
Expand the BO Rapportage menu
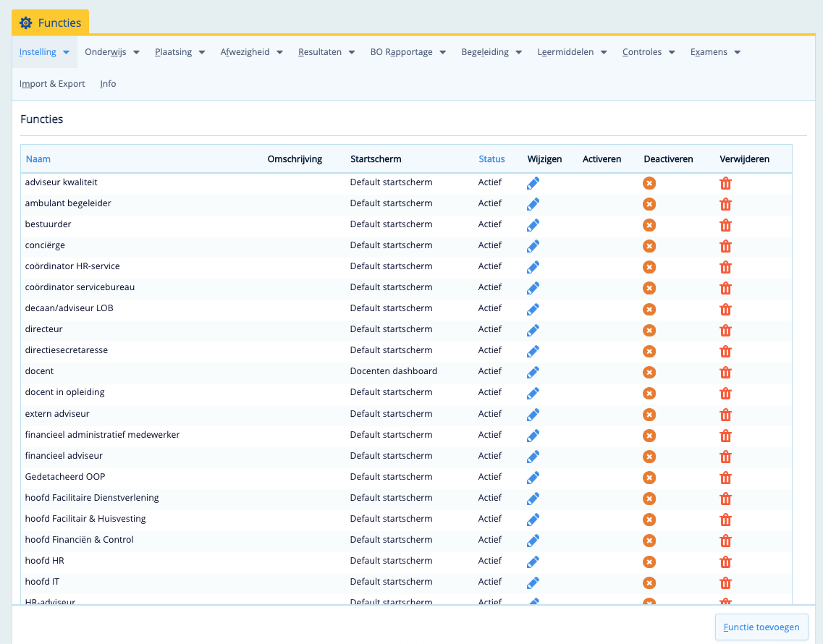tap(408, 52)
